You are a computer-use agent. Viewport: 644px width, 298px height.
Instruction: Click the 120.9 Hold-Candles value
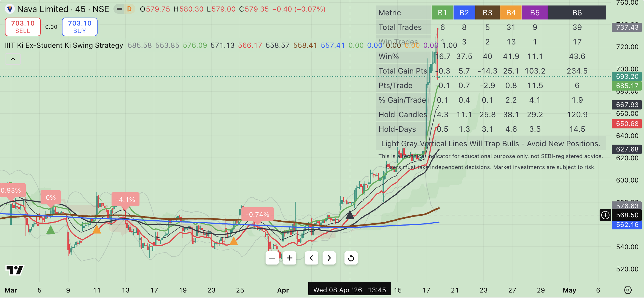tap(577, 114)
